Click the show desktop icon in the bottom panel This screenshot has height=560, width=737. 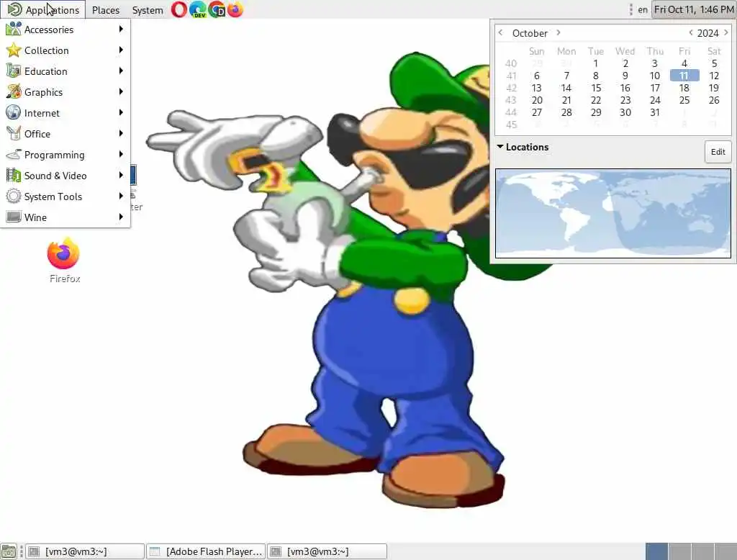[x=9, y=551]
